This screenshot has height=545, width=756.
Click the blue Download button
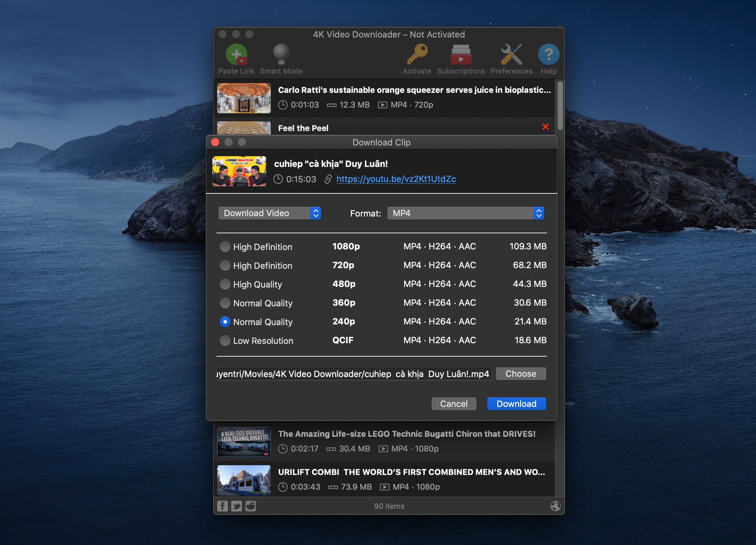[516, 404]
